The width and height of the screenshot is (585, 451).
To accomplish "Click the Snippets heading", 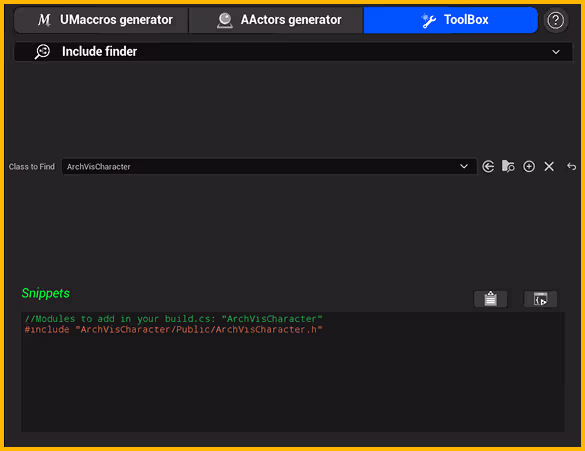I will tap(46, 293).
